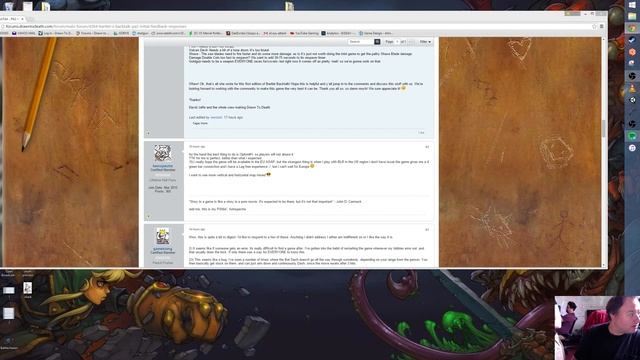The image size is (640, 360).
Task: Click third poster's crowned avatar image
Action: tap(162, 236)
